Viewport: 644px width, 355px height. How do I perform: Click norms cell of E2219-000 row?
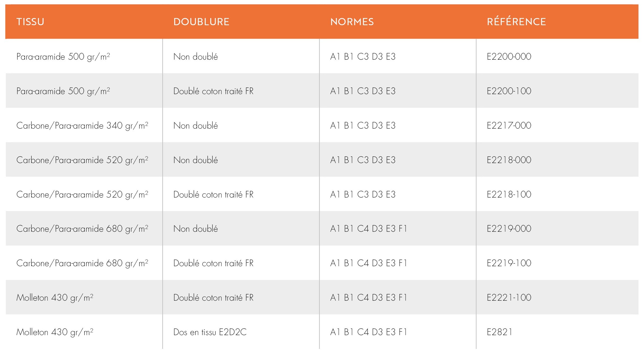click(368, 229)
